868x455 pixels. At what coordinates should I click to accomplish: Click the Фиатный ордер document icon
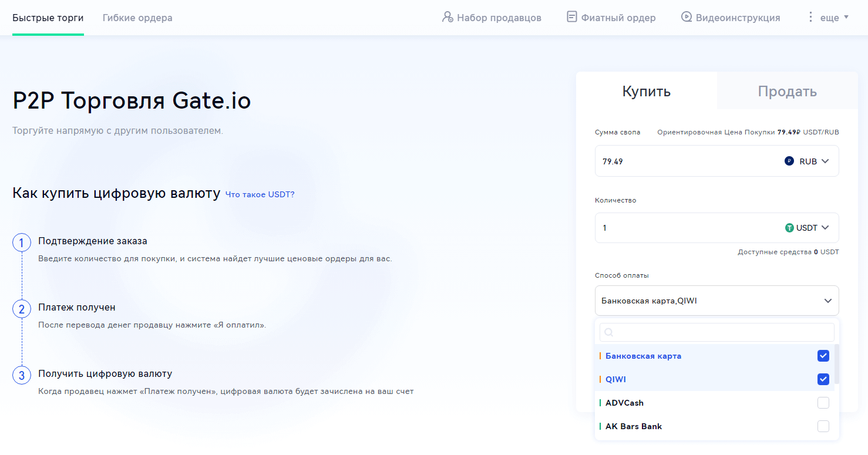pyautogui.click(x=571, y=17)
